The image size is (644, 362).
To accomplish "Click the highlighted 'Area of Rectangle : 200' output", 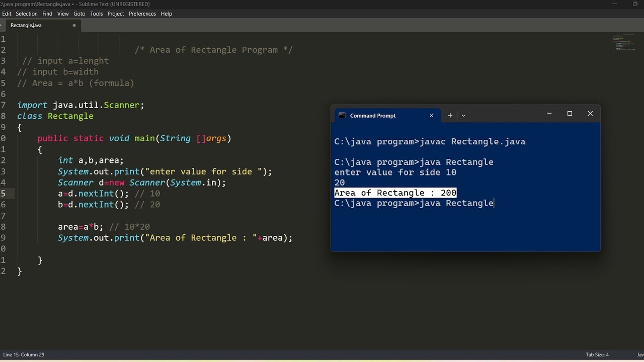I will pyautogui.click(x=395, y=193).
